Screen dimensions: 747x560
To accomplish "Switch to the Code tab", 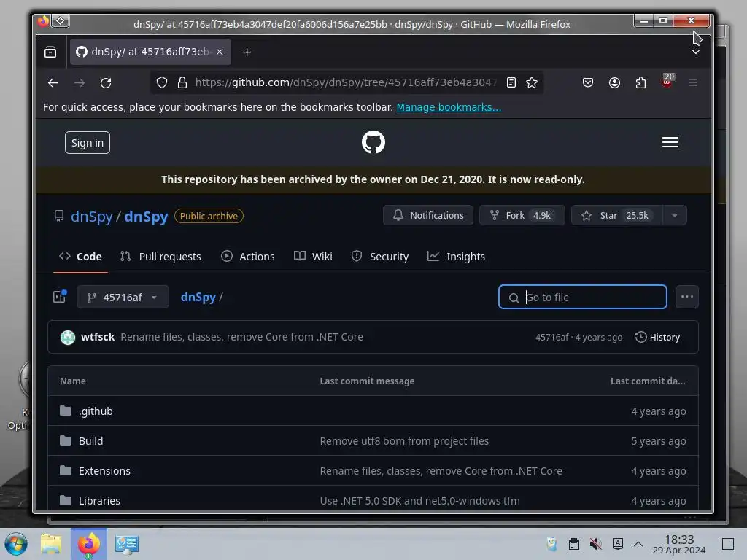I will [80, 257].
